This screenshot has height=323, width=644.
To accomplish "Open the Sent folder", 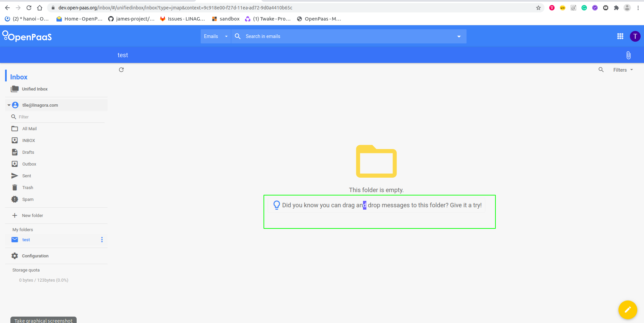I will point(27,176).
